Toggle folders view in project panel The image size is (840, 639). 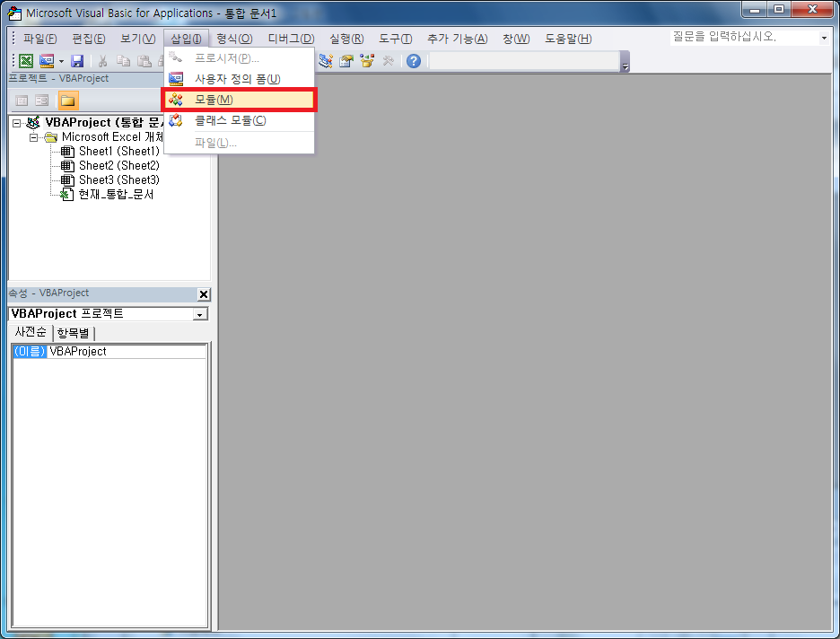pos(68,101)
